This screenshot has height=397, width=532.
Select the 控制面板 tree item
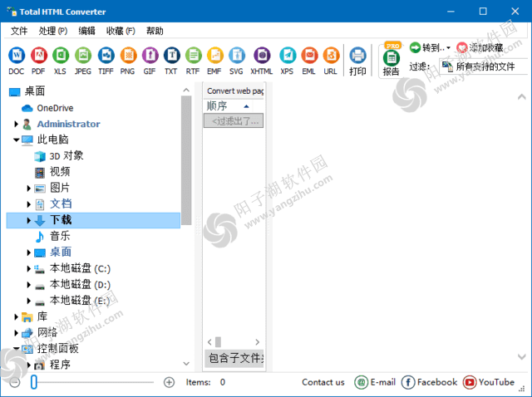click(50, 349)
